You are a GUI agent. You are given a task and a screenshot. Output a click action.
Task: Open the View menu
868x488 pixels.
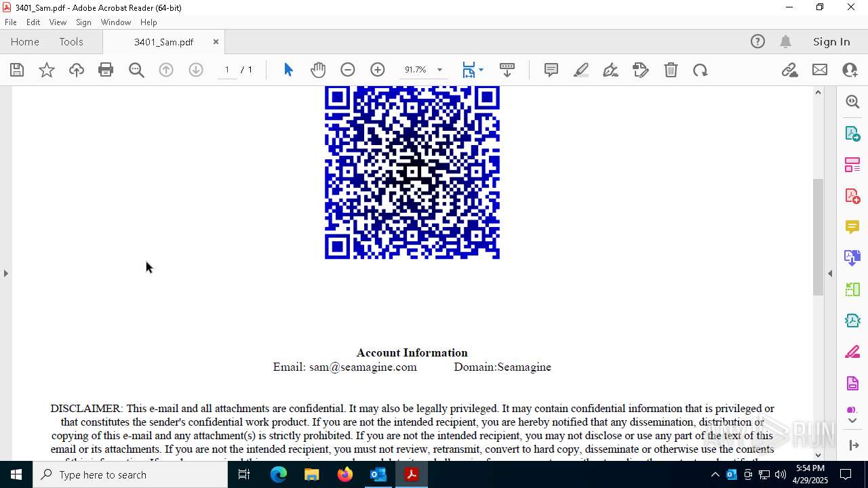click(x=58, y=22)
